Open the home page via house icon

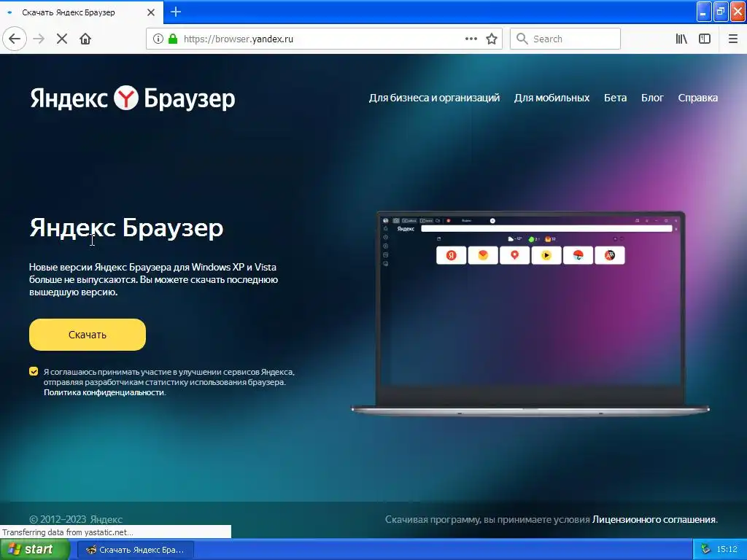(x=85, y=39)
